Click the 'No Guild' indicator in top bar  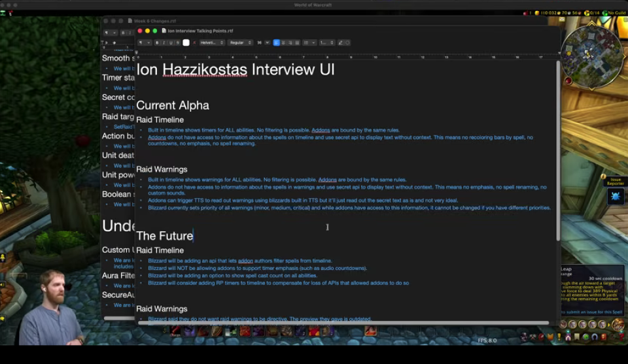pos(614,13)
